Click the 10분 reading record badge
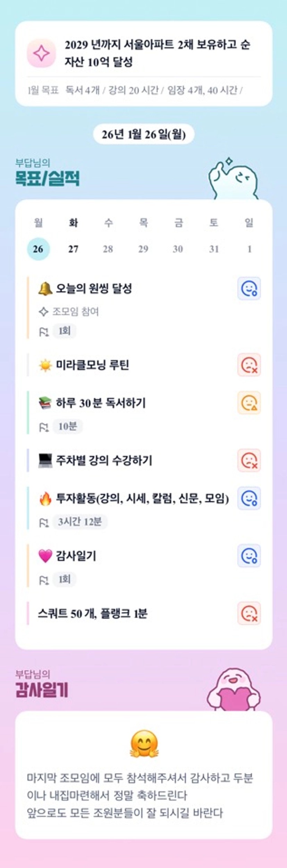The width and height of the screenshot is (287, 868). (x=67, y=426)
